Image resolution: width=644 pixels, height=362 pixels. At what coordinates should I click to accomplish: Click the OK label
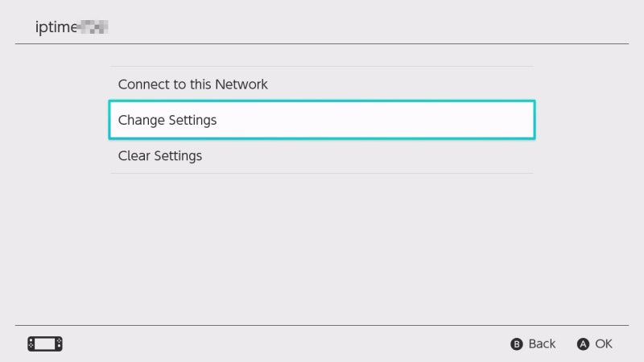[604, 343]
